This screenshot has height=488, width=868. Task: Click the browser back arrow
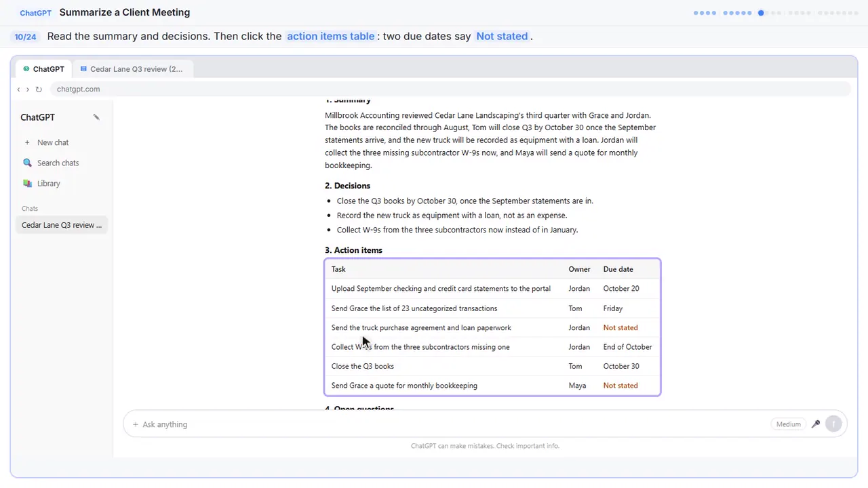(x=19, y=89)
